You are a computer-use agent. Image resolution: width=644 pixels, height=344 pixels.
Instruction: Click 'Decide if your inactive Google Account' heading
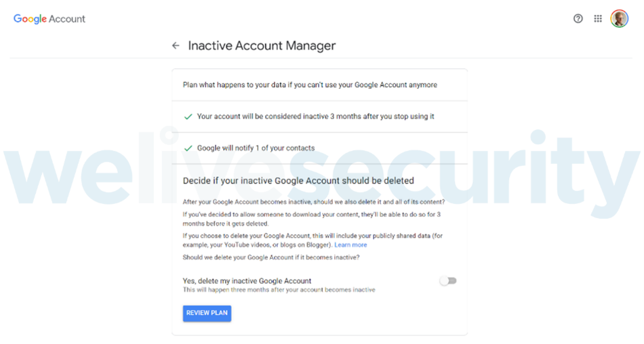(x=298, y=181)
